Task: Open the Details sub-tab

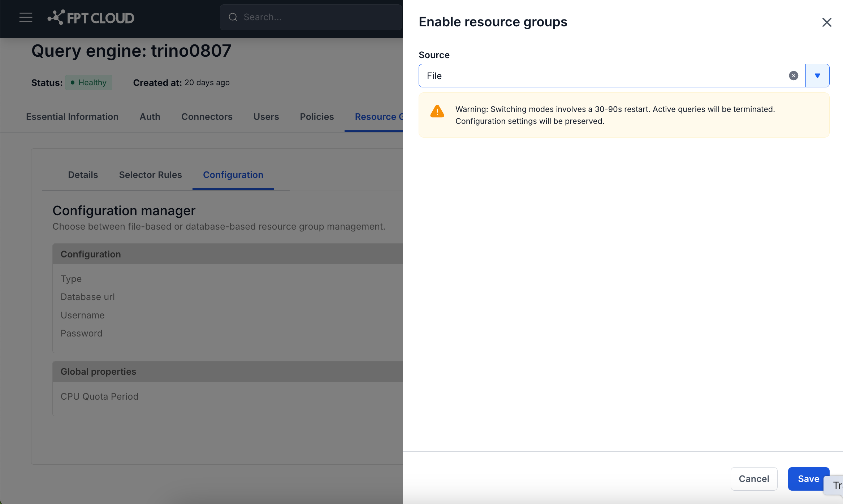Action: click(83, 175)
